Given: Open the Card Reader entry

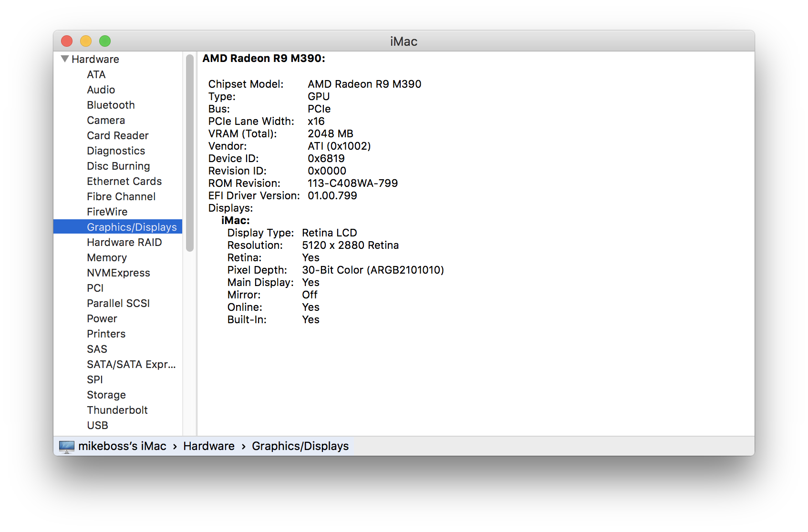Looking at the screenshot, I should pos(118,135).
